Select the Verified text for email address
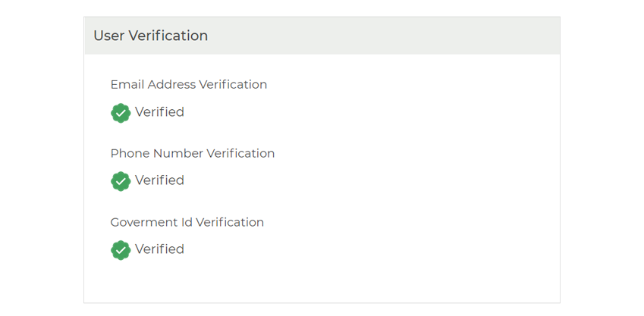 (159, 111)
